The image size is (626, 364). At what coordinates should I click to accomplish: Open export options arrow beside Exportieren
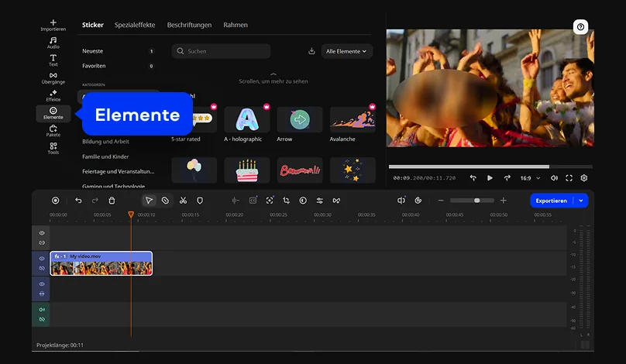coord(581,201)
